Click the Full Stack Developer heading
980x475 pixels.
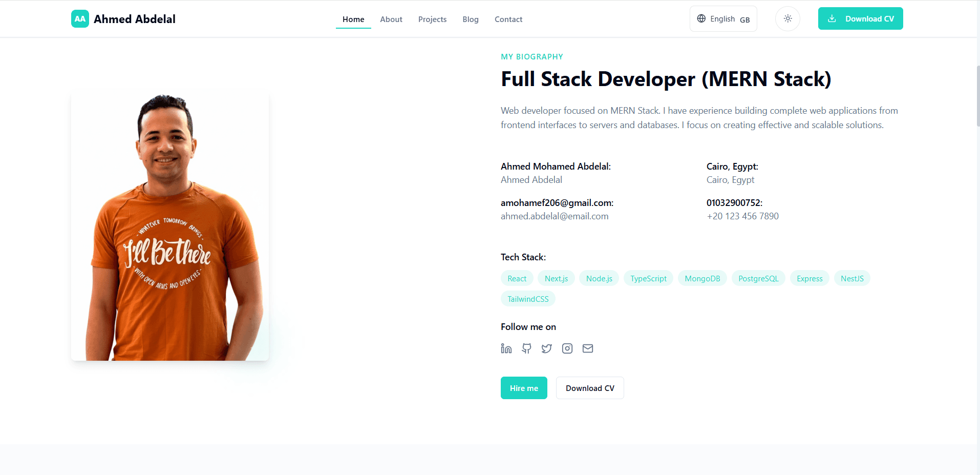[x=666, y=79]
